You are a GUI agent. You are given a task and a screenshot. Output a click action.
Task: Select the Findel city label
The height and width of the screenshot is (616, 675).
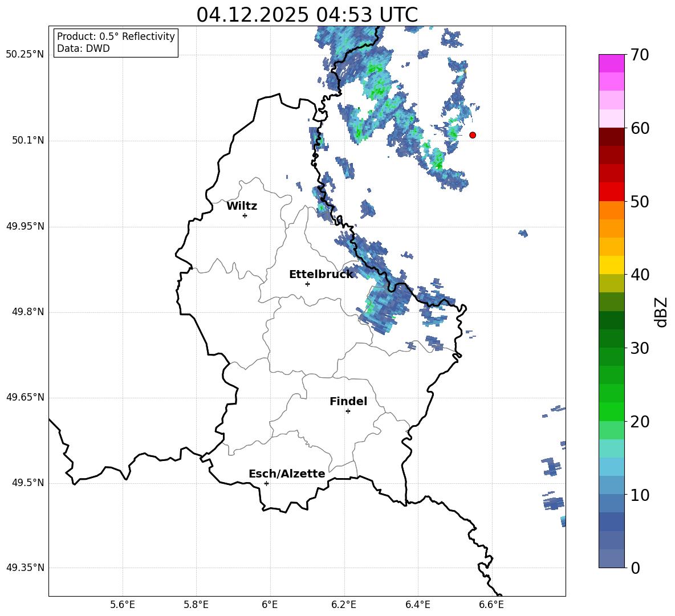tap(348, 401)
